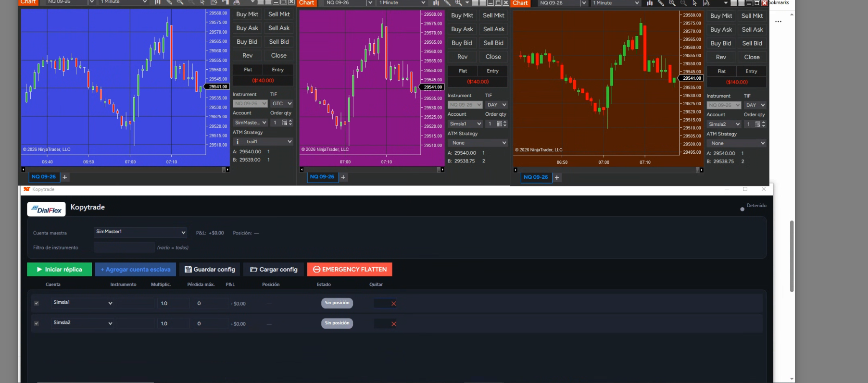Image resolution: width=868 pixels, height=383 pixels.
Task: Click Filtro de instrumento input field
Action: (x=124, y=247)
